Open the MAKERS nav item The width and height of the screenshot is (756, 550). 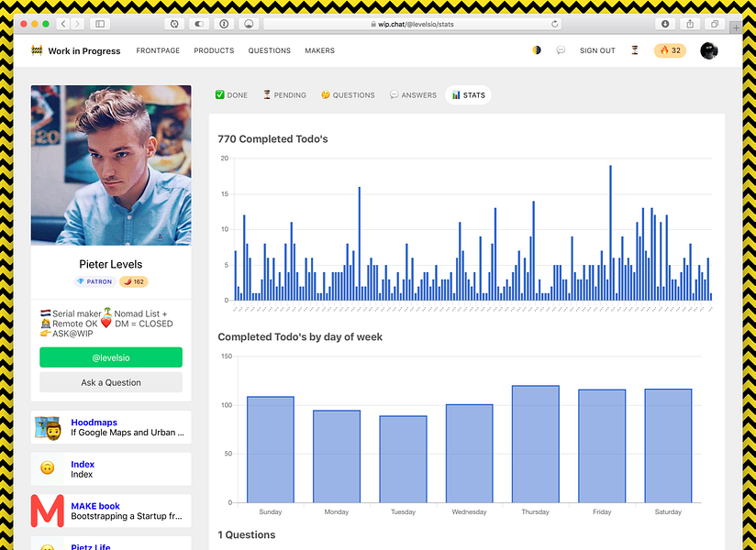[319, 50]
